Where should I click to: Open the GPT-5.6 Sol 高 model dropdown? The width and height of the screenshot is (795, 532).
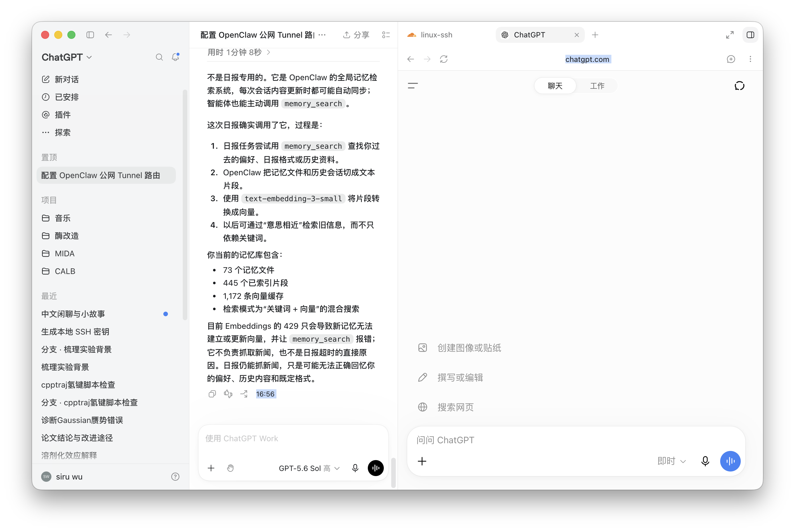[309, 468]
